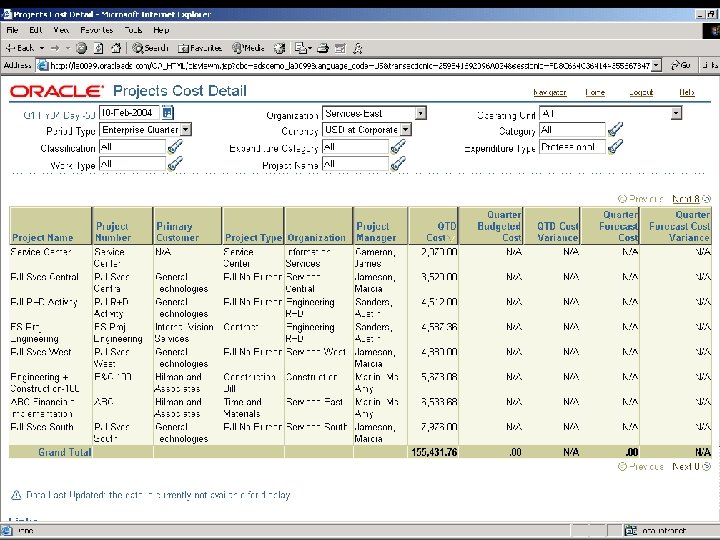
Task: Click the Messenger toolbar icon
Action: pos(358,48)
